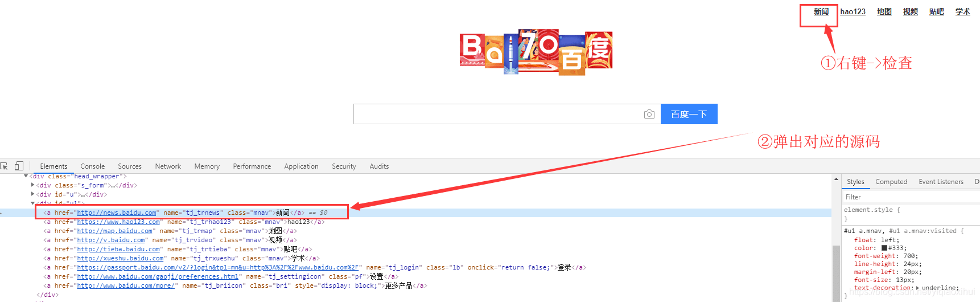Click the passport.baidu.com login href in source
The height and width of the screenshot is (302, 980).
[x=218, y=267]
